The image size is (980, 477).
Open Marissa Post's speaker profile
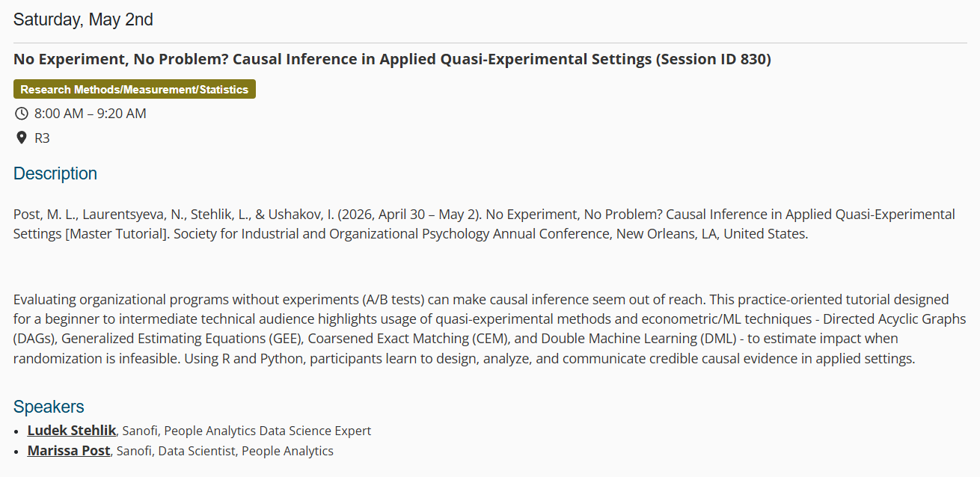[69, 451]
